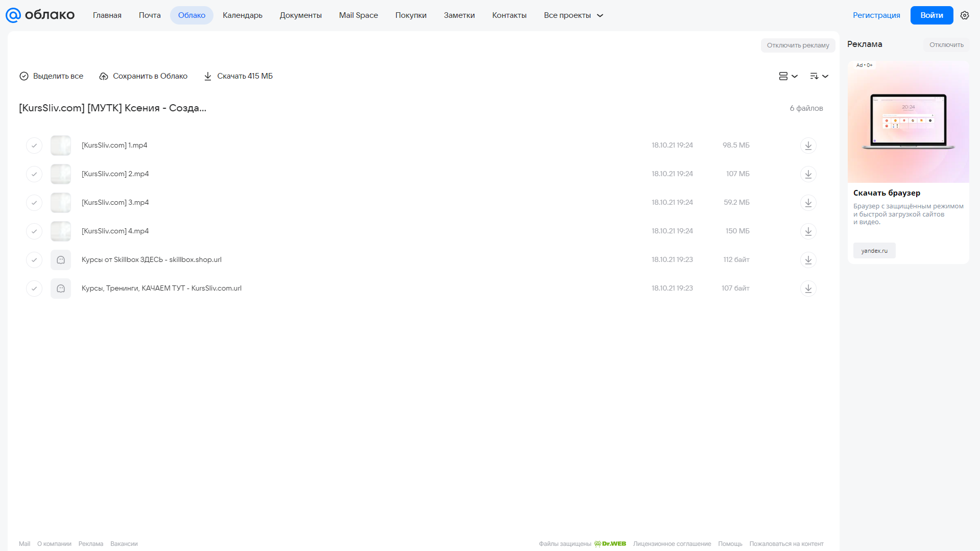980x551 pixels.
Task: Click the Войти button
Action: tap(931, 15)
